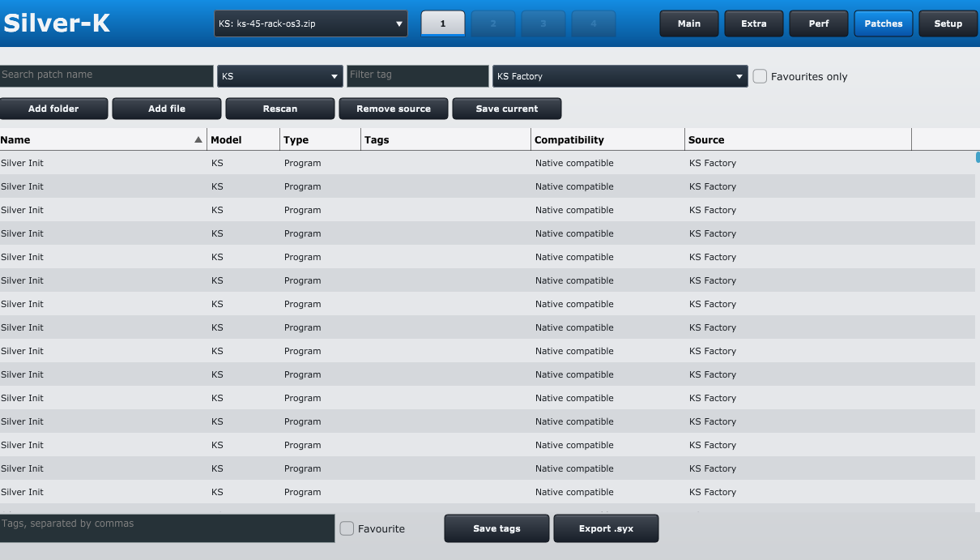The width and height of the screenshot is (980, 560).
Task: Click the Add file button
Action: pyautogui.click(x=167, y=109)
